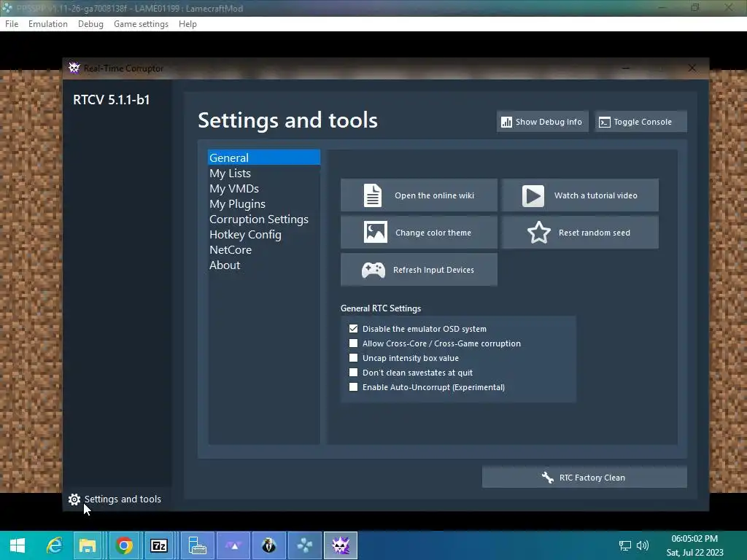Enable Don't clean savestates at quit
The width and height of the screenshot is (747, 560).
tap(354, 373)
